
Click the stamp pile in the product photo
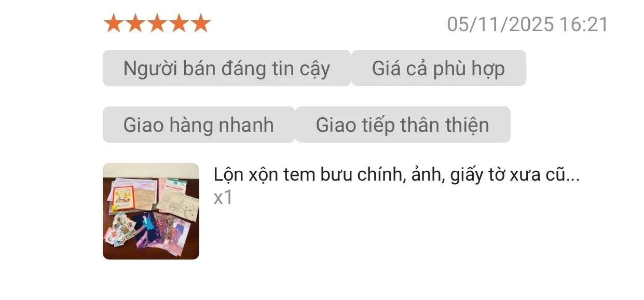120,229
